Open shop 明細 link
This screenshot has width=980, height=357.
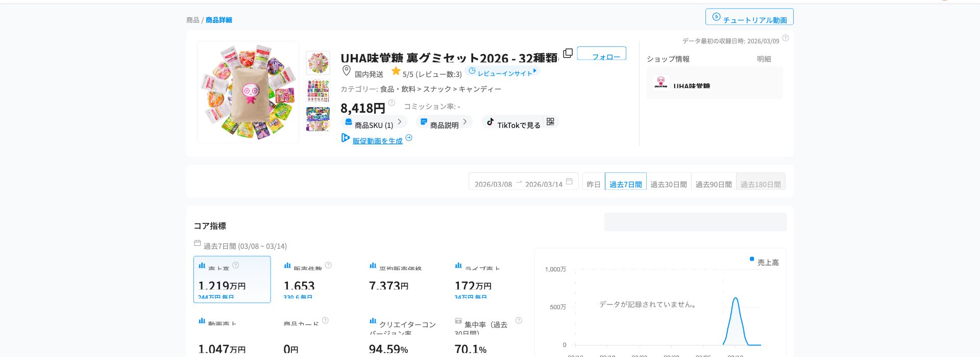(x=764, y=59)
